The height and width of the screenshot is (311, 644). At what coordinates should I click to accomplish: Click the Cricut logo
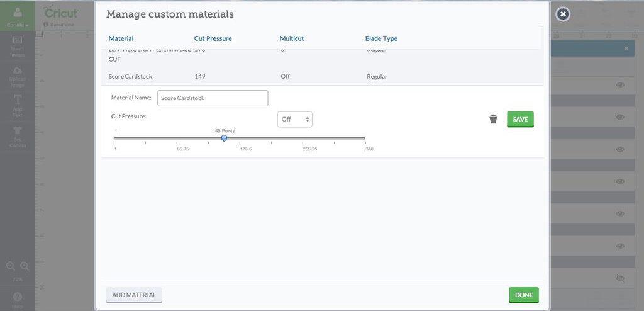60,12
